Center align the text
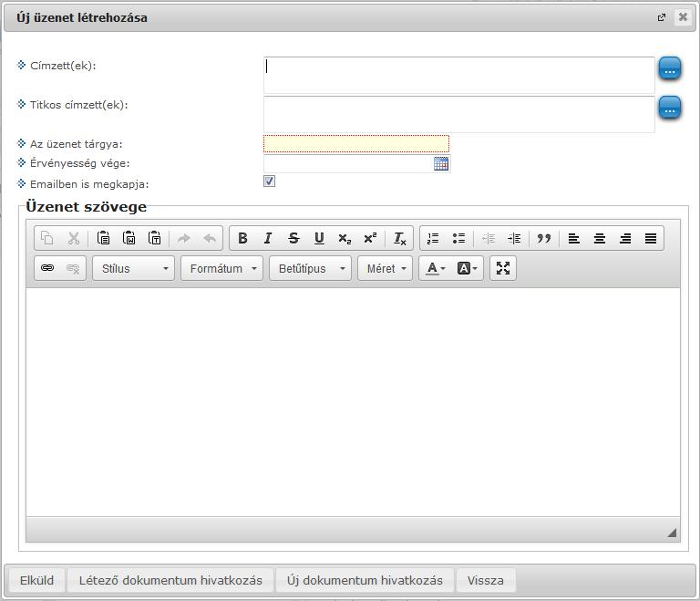700x601 pixels. [x=600, y=238]
